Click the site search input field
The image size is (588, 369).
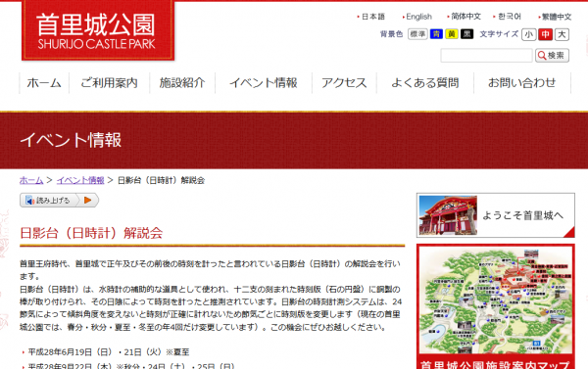[x=486, y=56]
